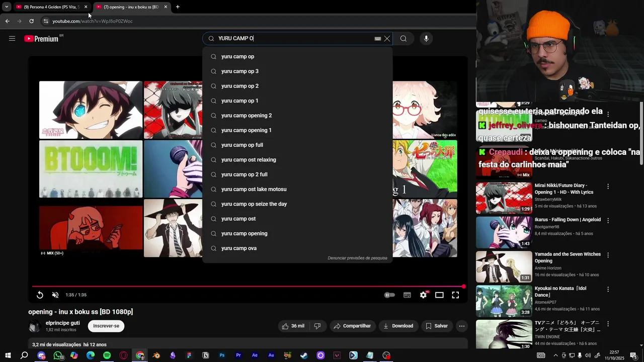Open options for Yamada Seven Witches

pyautogui.click(x=608, y=255)
